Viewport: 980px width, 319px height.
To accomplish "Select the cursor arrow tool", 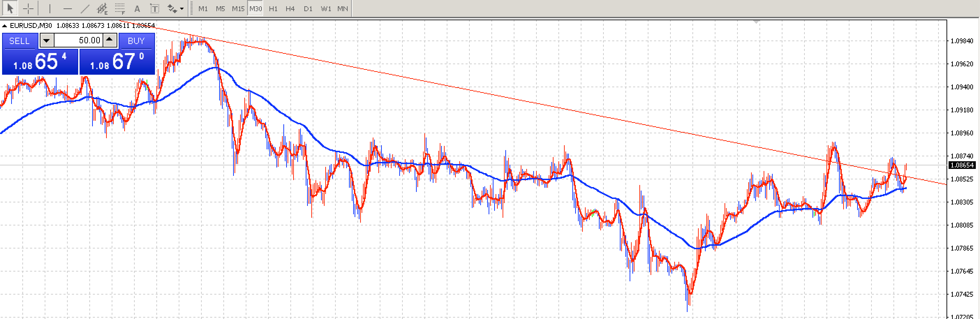I will (x=10, y=8).
